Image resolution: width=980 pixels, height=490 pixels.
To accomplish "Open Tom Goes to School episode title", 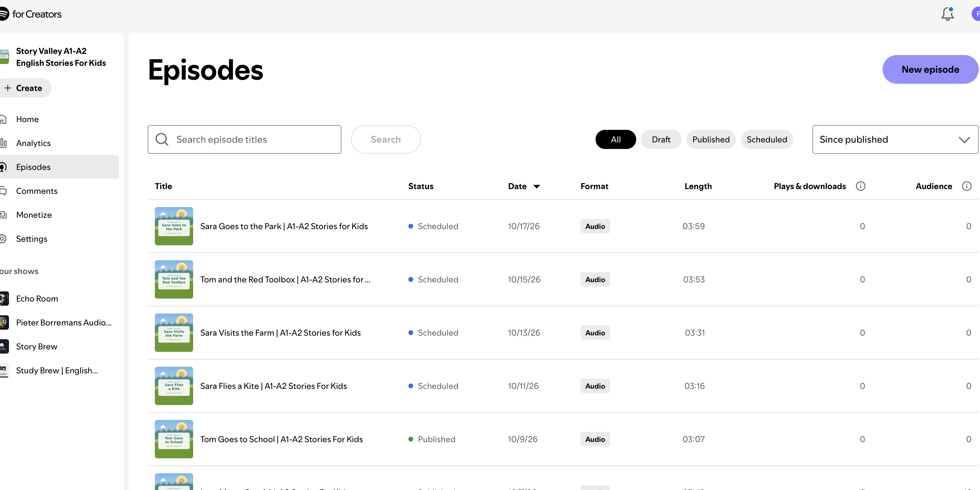I will pos(282,439).
